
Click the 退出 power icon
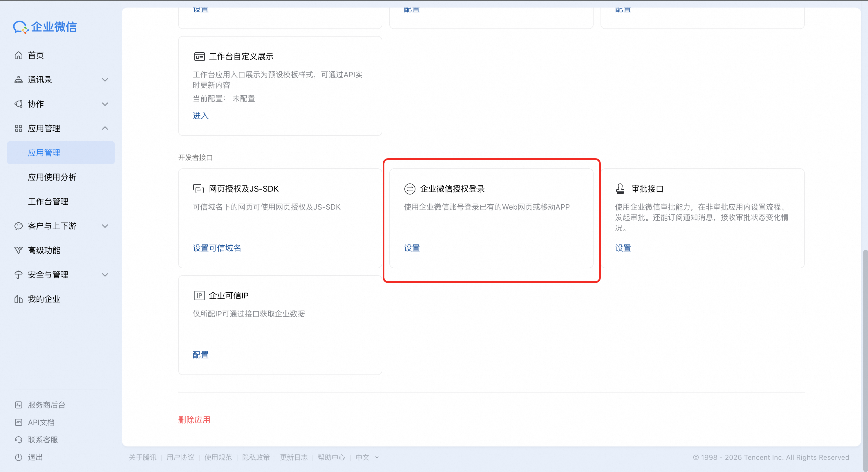19,457
